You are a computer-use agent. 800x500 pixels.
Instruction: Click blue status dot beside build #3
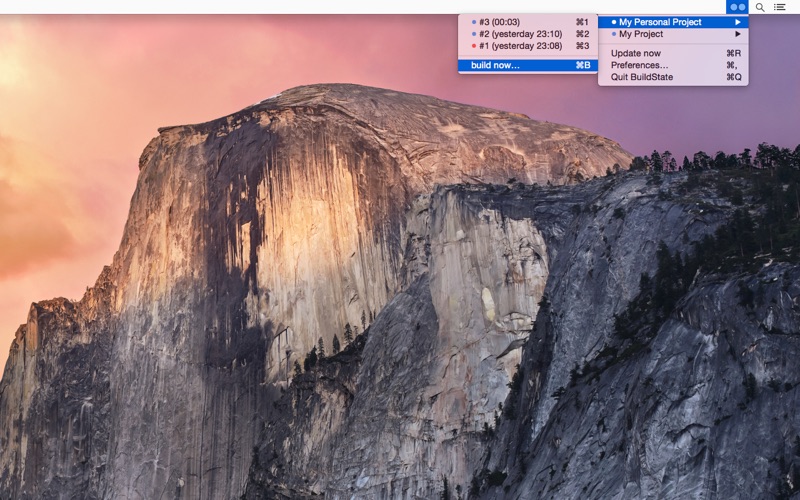click(474, 22)
